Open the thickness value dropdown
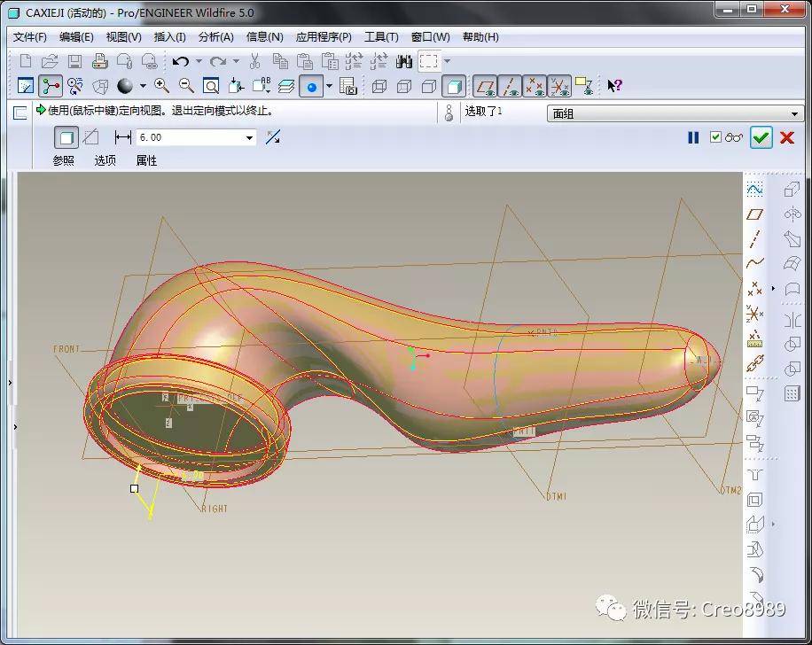The height and width of the screenshot is (645, 812). point(250,137)
